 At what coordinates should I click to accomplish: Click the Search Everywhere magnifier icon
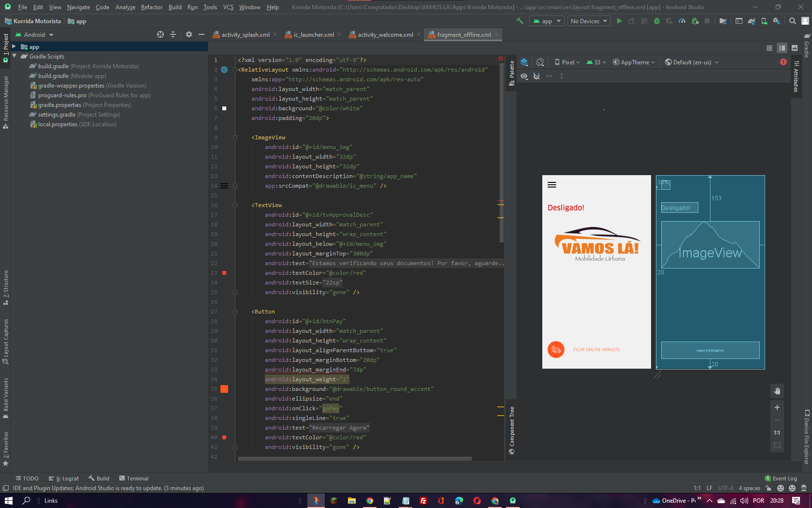pyautogui.click(x=793, y=21)
